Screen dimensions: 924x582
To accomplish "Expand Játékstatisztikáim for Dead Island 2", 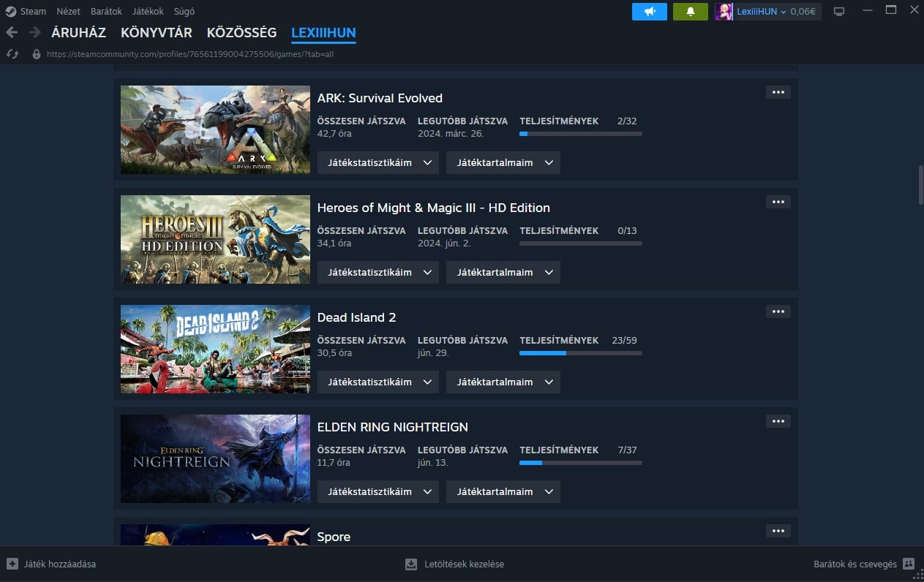I will [378, 382].
